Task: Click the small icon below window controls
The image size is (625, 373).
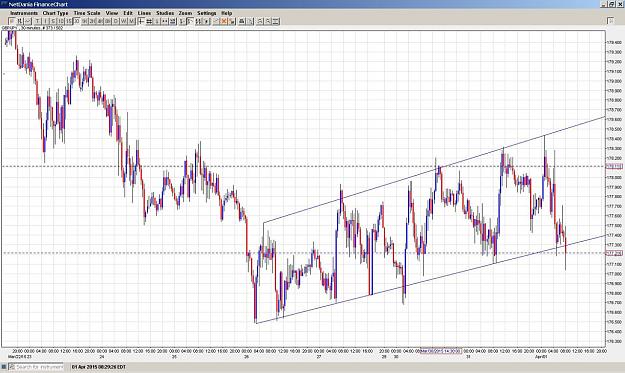Action: (610, 20)
